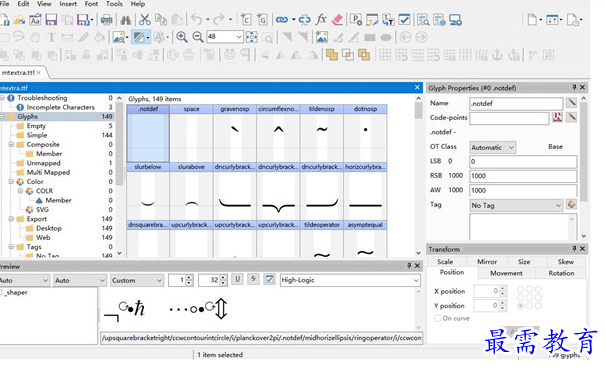
Task: Click the Find binoculars icon
Action: (126, 19)
